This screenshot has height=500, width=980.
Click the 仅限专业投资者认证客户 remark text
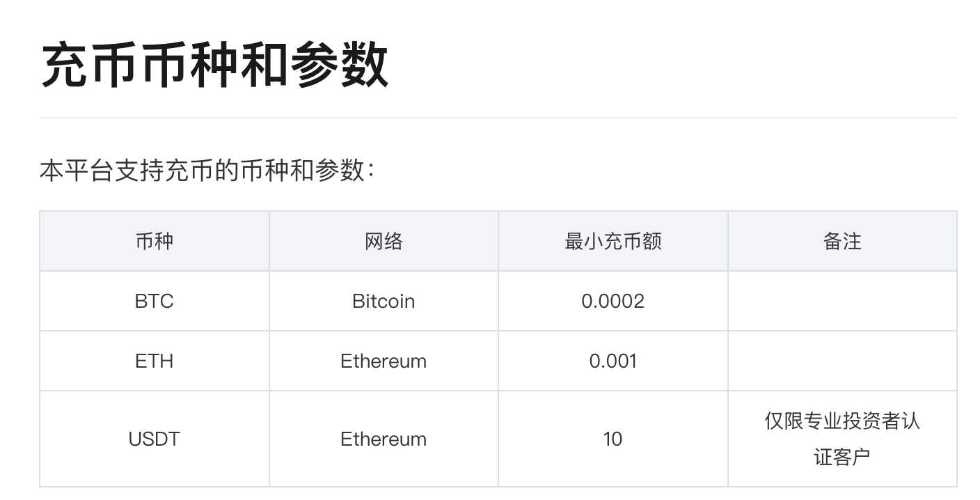[x=842, y=439]
